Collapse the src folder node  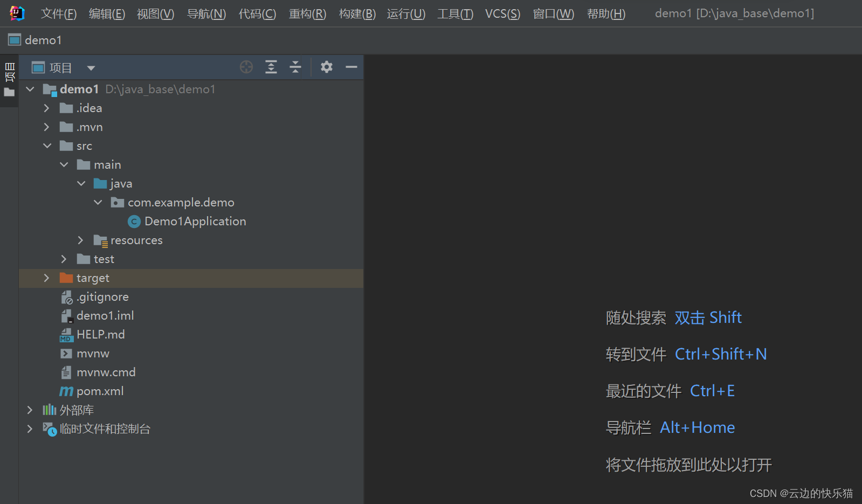(x=47, y=146)
